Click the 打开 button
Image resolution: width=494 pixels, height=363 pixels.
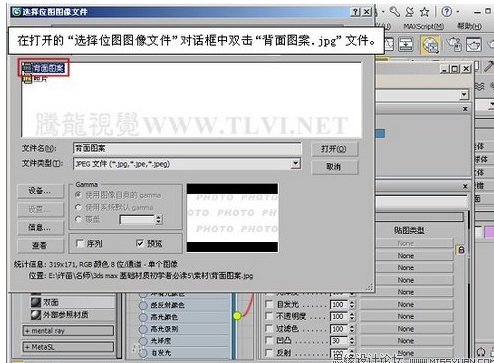click(x=334, y=149)
